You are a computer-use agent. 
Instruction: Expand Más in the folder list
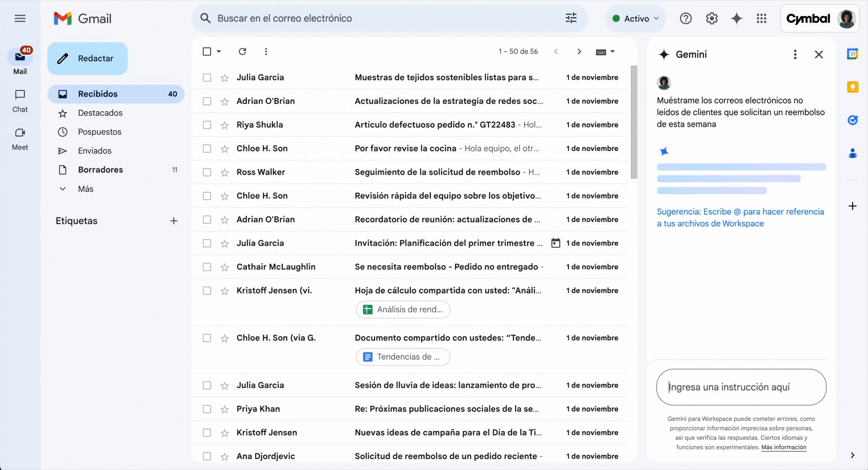[85, 189]
